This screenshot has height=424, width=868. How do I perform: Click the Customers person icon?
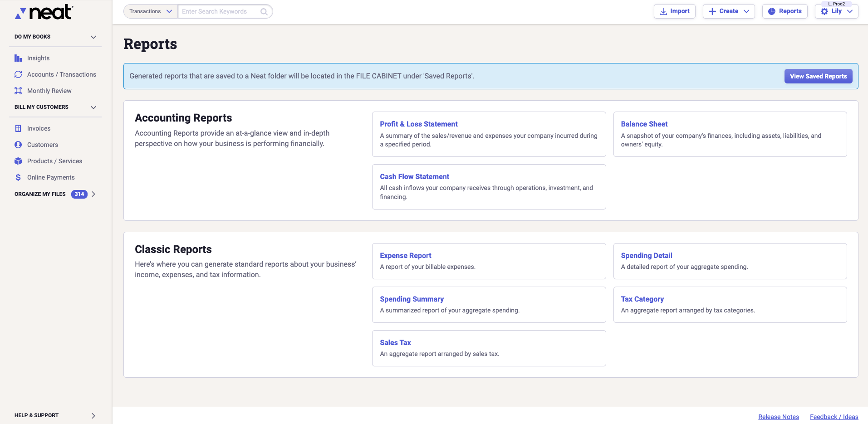tap(18, 145)
